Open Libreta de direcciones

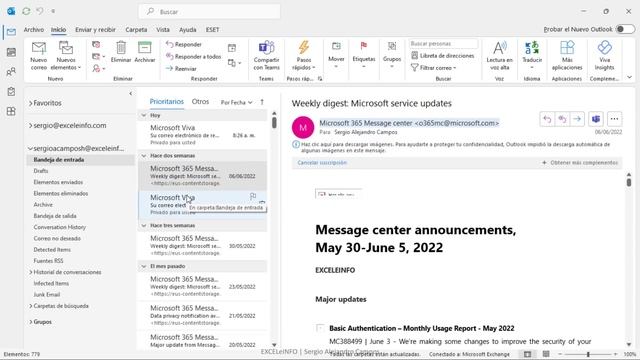coord(443,56)
